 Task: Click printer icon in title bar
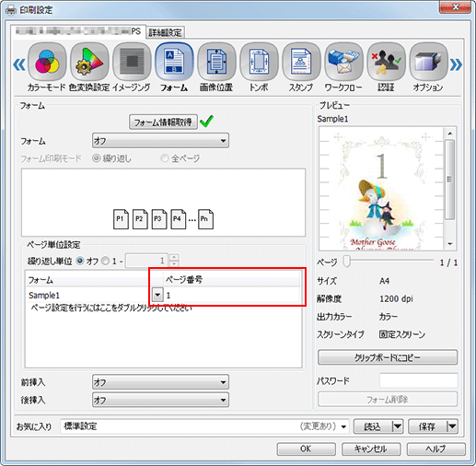[11, 10]
